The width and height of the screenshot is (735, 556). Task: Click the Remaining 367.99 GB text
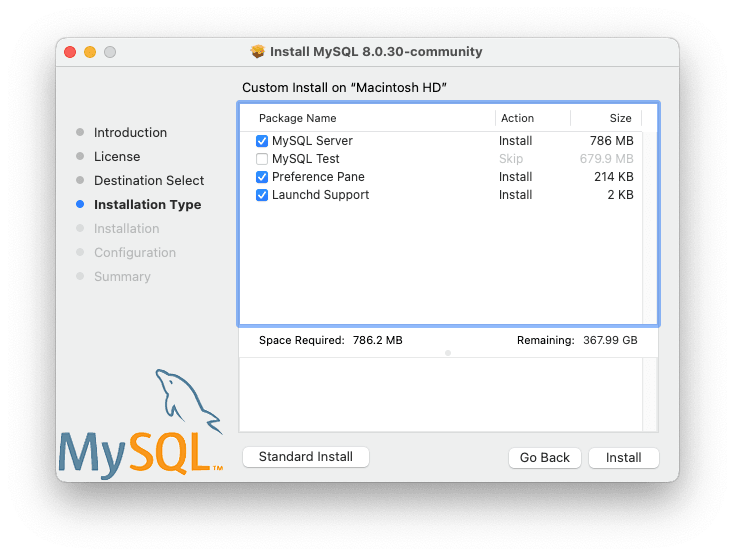577,340
